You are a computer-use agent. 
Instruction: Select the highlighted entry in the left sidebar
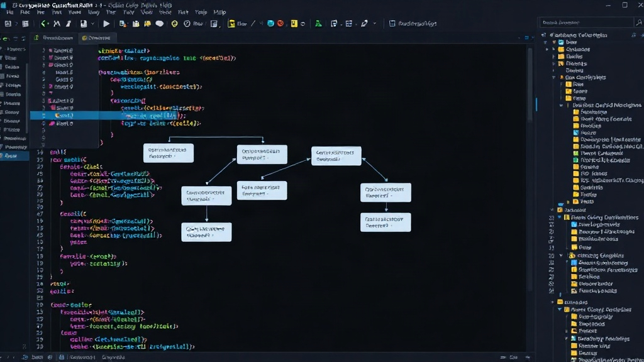14,156
